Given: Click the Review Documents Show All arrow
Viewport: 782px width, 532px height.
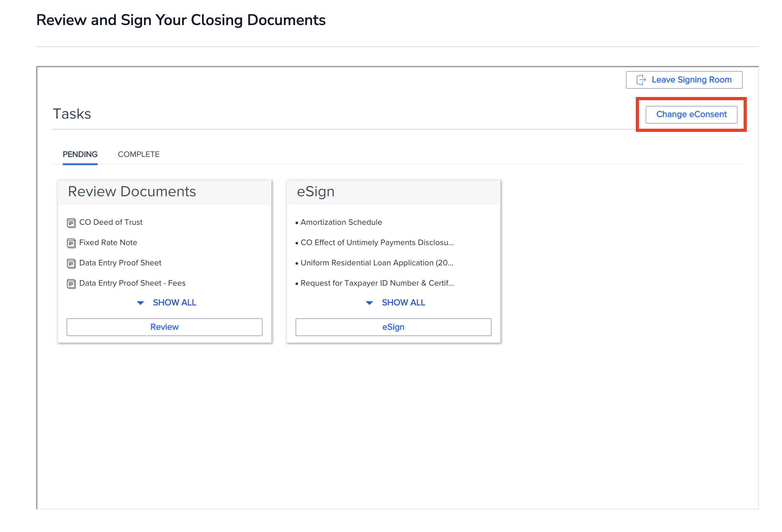Looking at the screenshot, I should pos(140,303).
